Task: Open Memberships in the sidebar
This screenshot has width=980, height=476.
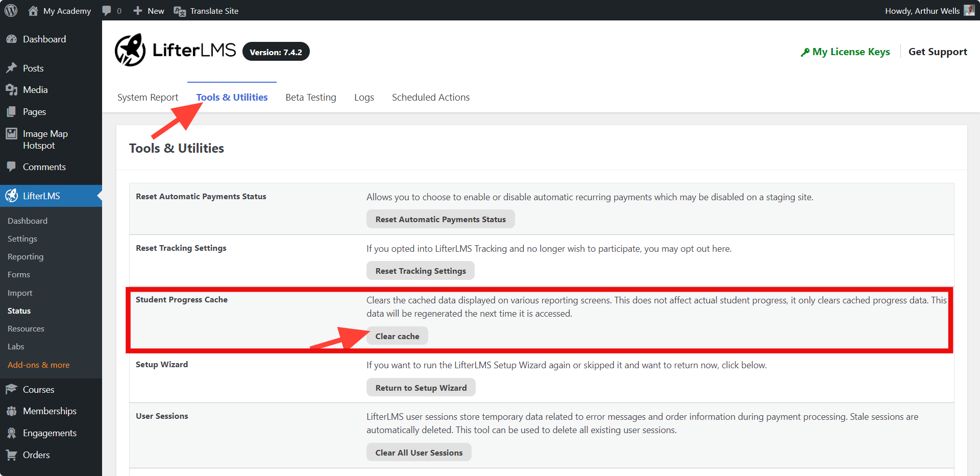Action: click(50, 411)
